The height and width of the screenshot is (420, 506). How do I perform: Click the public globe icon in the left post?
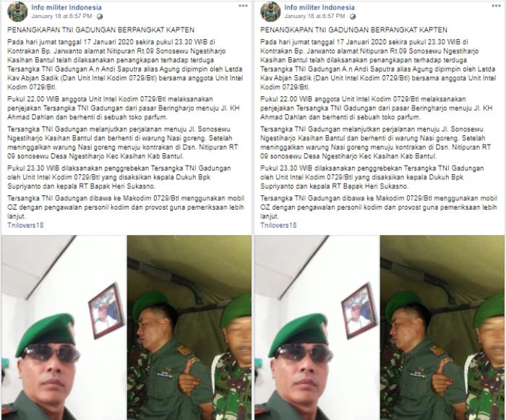[x=100, y=16]
